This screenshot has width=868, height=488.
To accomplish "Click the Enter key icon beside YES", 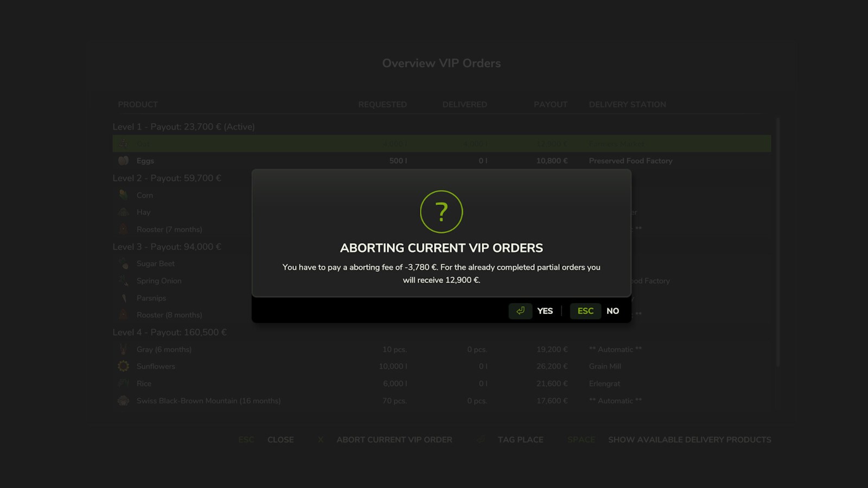I will click(520, 311).
